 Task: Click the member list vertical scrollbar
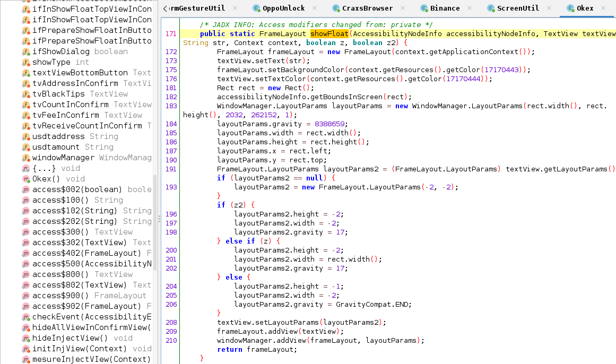click(x=155, y=222)
